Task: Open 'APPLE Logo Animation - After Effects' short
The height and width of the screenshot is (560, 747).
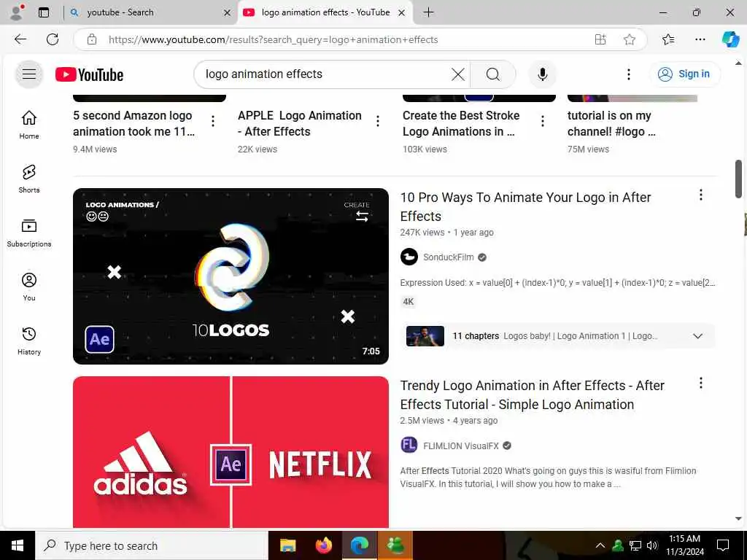Action: coord(300,123)
